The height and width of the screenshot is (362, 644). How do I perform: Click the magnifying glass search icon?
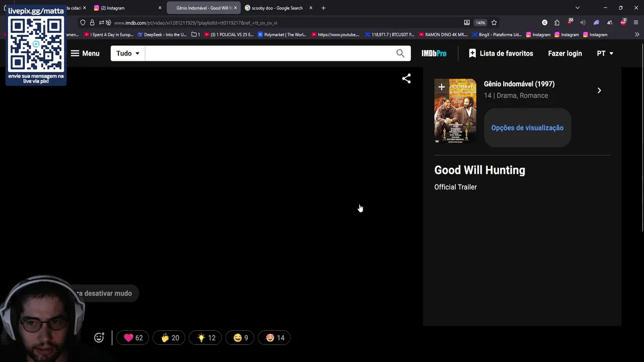pyautogui.click(x=400, y=53)
